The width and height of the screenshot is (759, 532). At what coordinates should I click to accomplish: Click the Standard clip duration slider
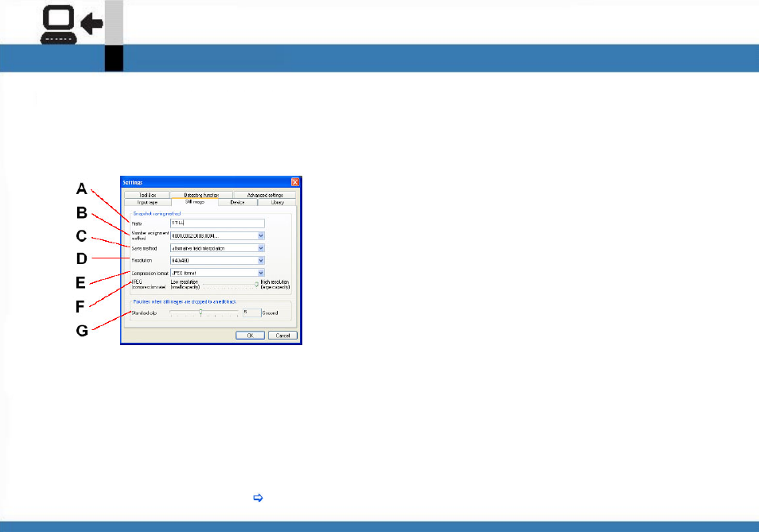(204, 313)
